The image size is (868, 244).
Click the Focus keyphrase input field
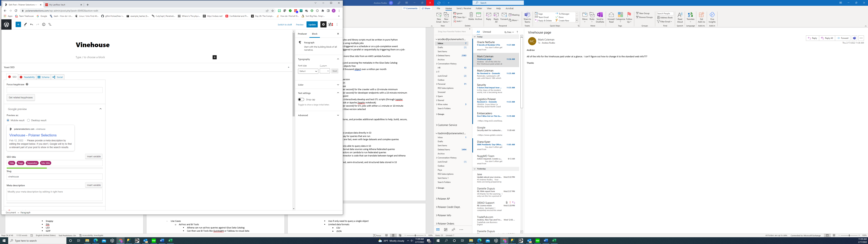[55, 90]
